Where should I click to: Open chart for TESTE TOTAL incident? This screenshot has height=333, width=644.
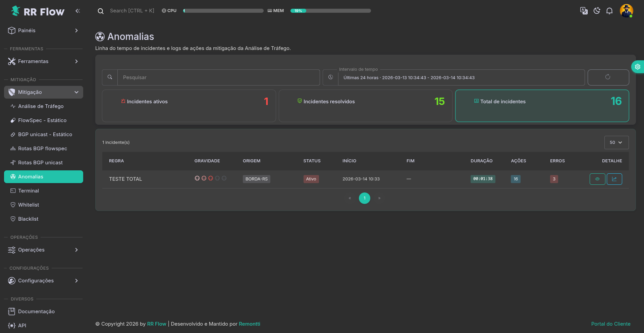click(614, 179)
